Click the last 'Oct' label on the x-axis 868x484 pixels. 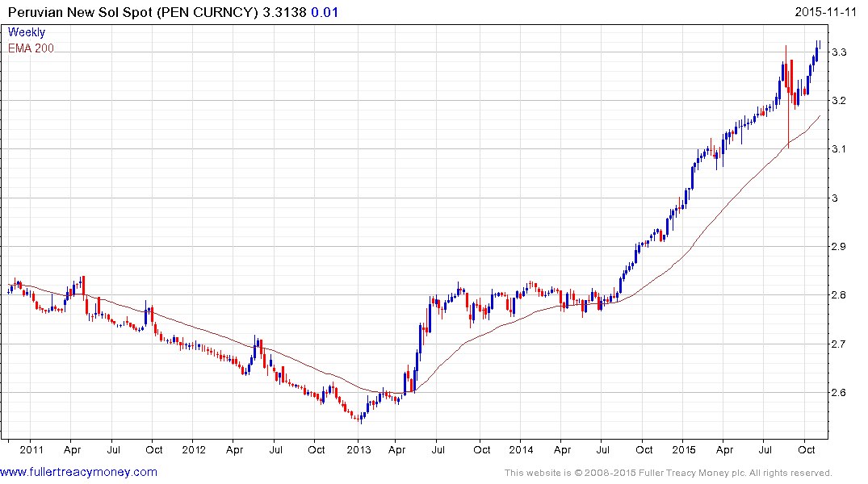[807, 449]
